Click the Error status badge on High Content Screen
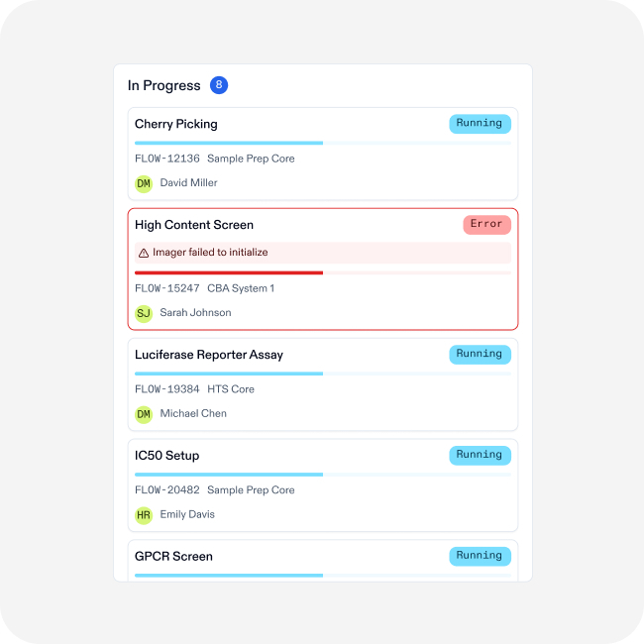This screenshot has height=644, width=644. point(486,225)
